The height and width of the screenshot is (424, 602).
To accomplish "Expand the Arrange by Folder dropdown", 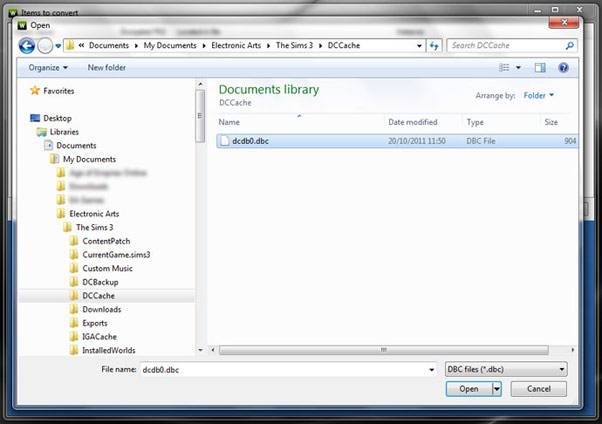I will pos(539,96).
